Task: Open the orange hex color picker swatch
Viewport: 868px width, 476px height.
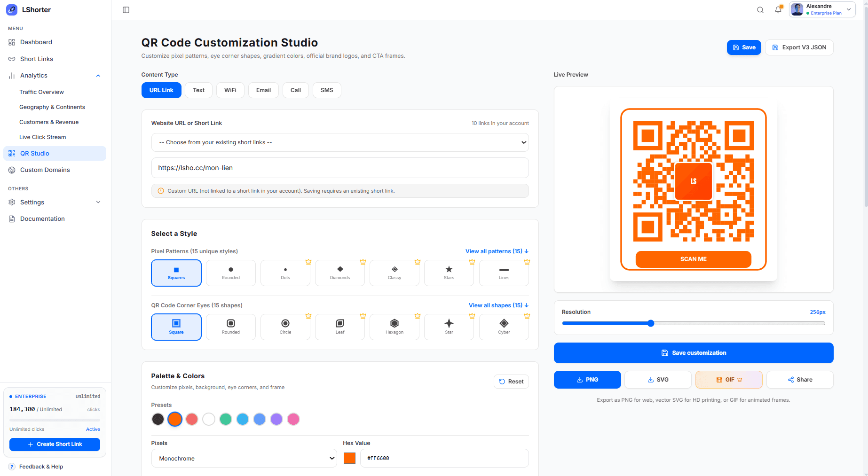Action: coord(349,458)
